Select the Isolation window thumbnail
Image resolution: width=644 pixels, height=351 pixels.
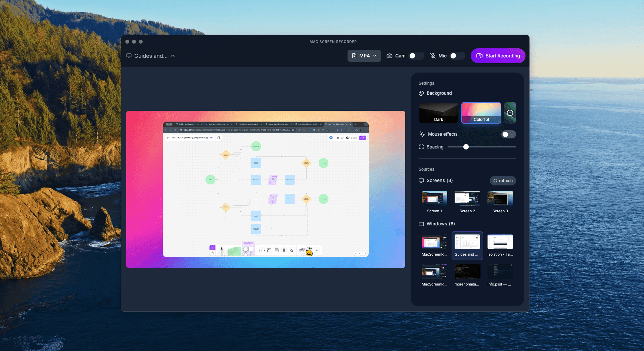(x=500, y=242)
